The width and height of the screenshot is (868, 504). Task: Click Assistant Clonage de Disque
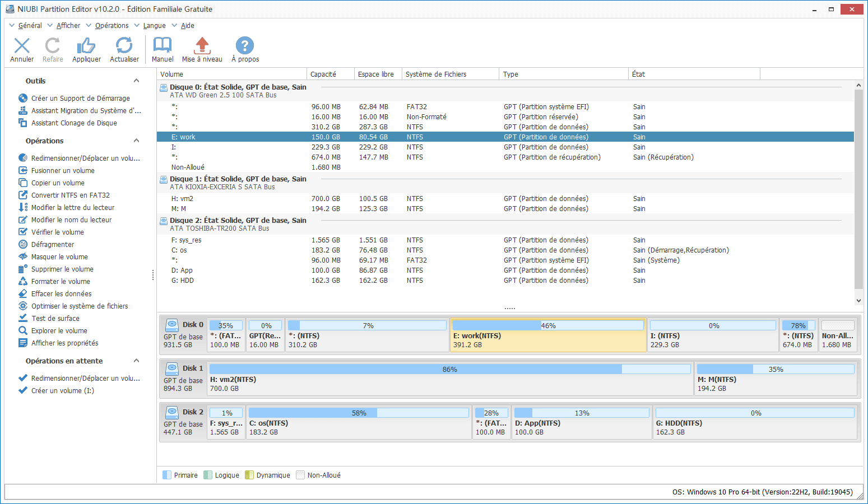click(x=74, y=123)
